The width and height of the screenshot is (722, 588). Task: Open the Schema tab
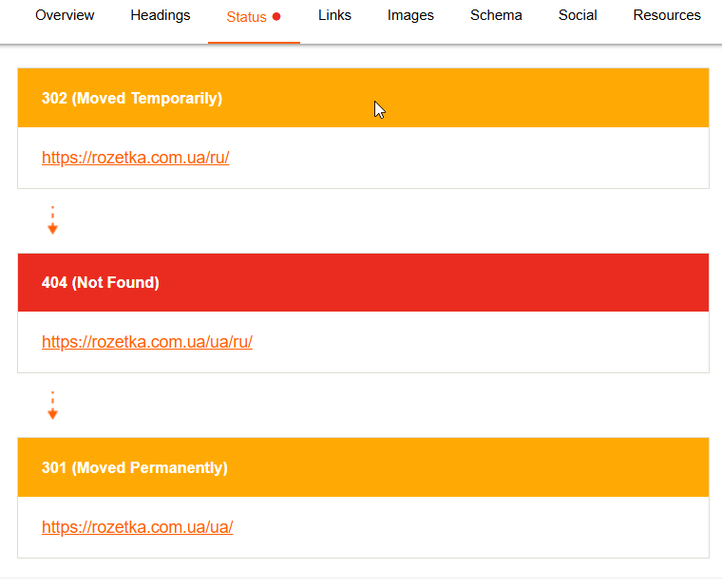[496, 15]
